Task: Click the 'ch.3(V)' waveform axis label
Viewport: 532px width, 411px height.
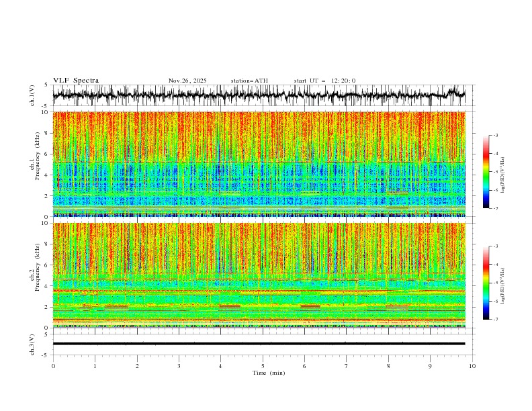Action: [32, 345]
